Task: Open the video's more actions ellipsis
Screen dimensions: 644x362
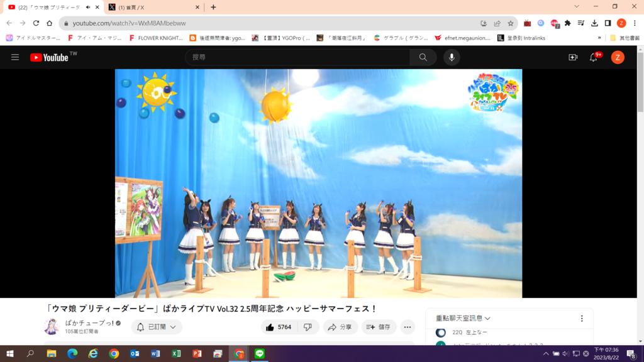Action: click(x=408, y=327)
